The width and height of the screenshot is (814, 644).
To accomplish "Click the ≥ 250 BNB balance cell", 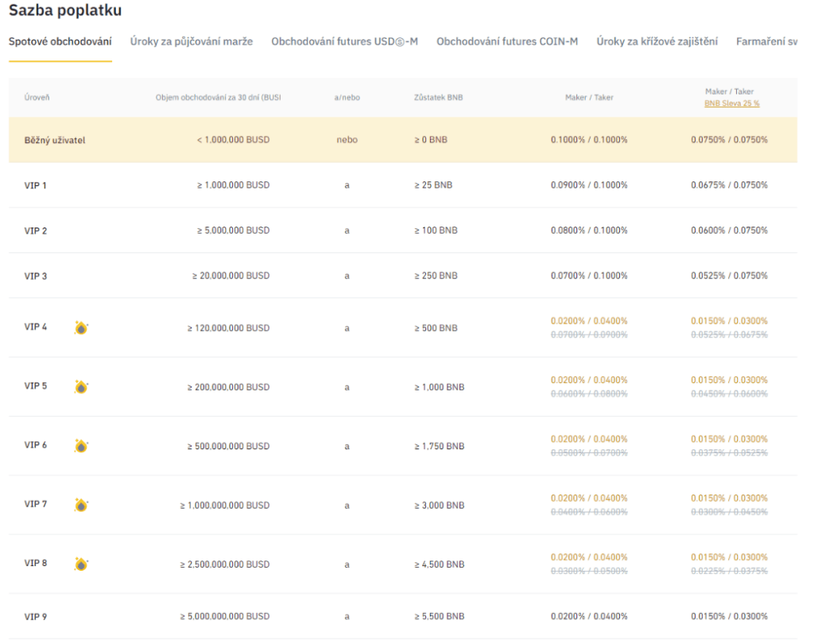I will pyautogui.click(x=436, y=275).
